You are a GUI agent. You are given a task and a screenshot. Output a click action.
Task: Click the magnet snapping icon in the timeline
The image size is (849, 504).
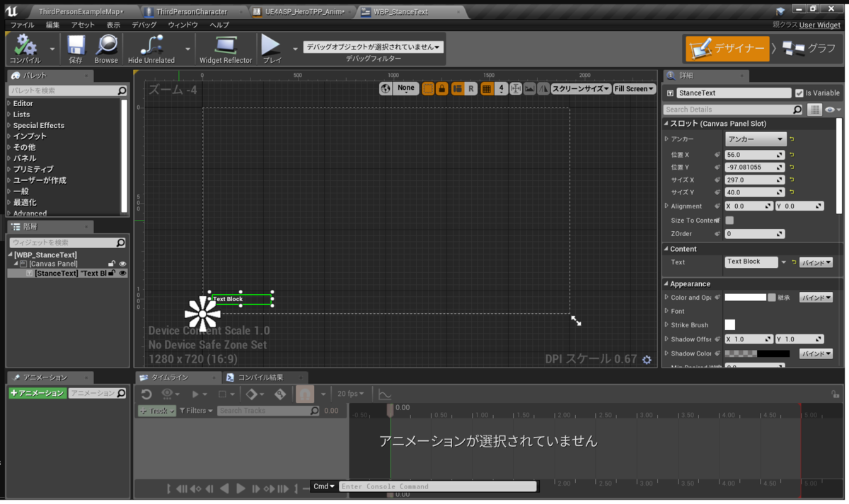coord(305,394)
